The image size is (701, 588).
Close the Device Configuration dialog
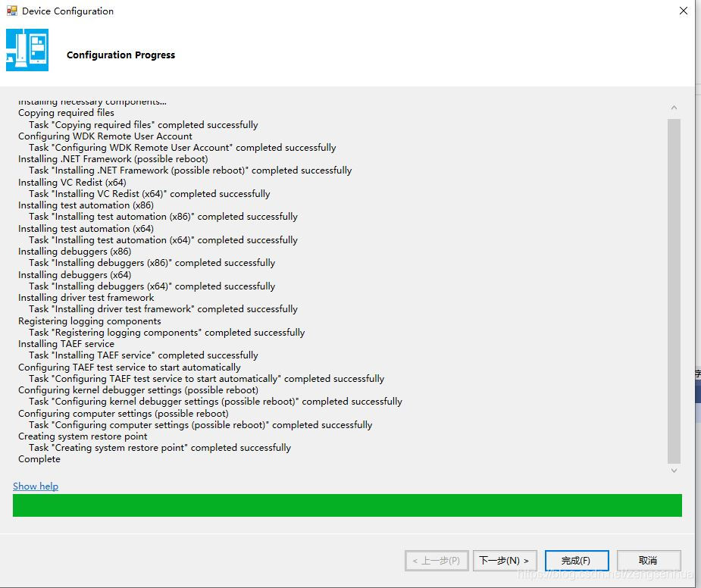point(684,11)
